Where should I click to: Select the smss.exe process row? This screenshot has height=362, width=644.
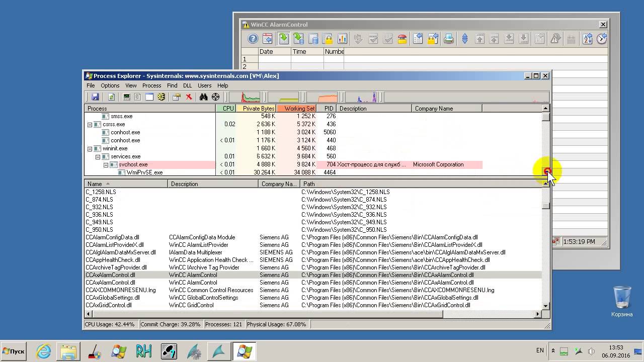tap(313, 116)
